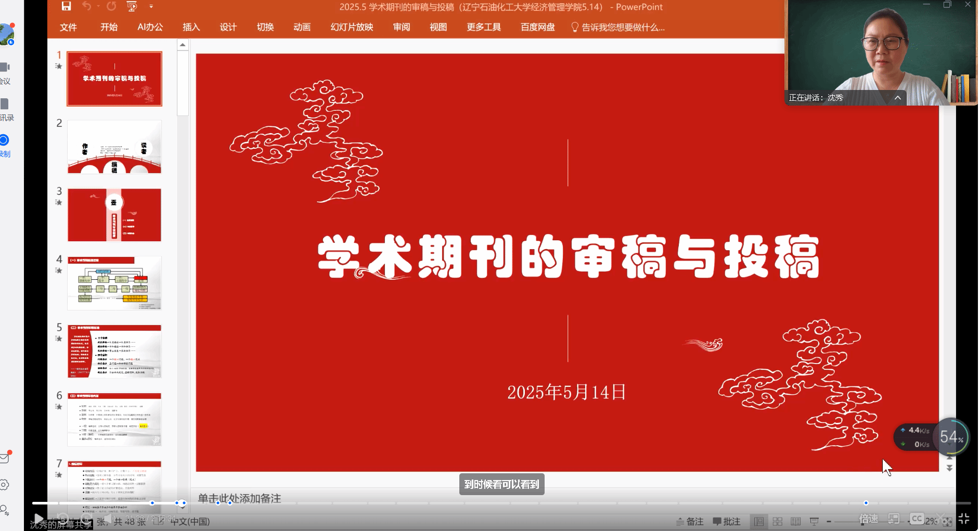Viewport: 980px width, 531px height.
Task: Open the 更多工具 ribbon tab
Action: click(x=484, y=27)
